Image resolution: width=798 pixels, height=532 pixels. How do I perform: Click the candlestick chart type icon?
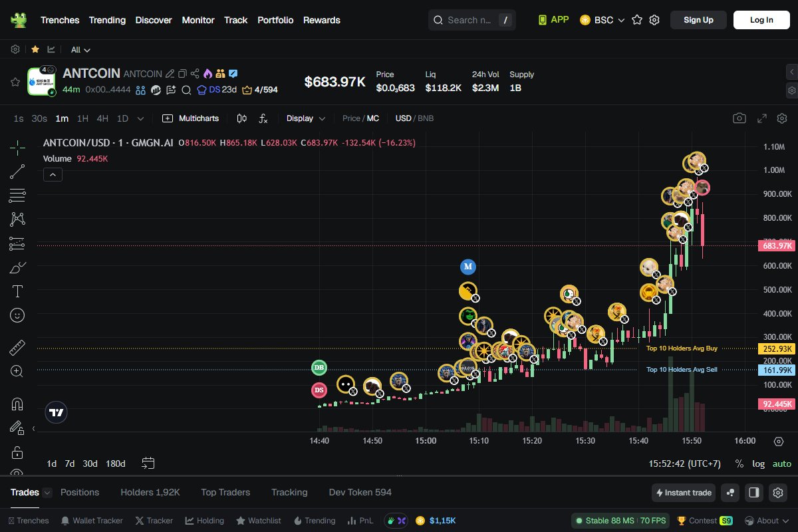point(242,118)
